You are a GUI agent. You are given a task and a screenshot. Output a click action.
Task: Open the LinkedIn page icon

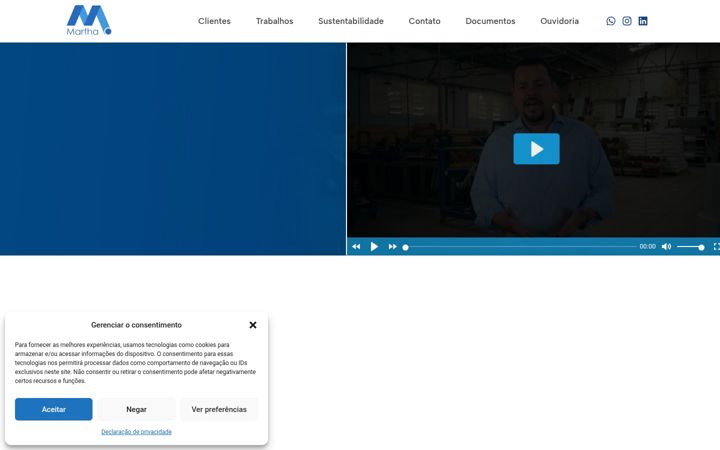(643, 21)
